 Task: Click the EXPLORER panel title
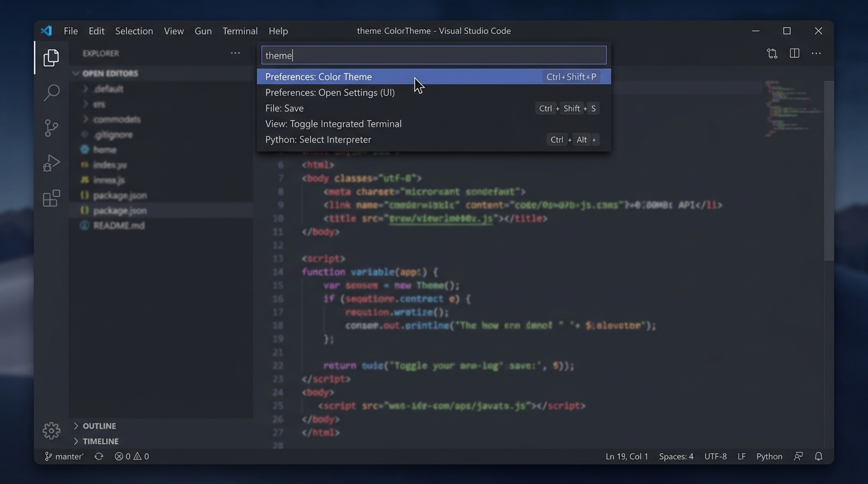(100, 54)
